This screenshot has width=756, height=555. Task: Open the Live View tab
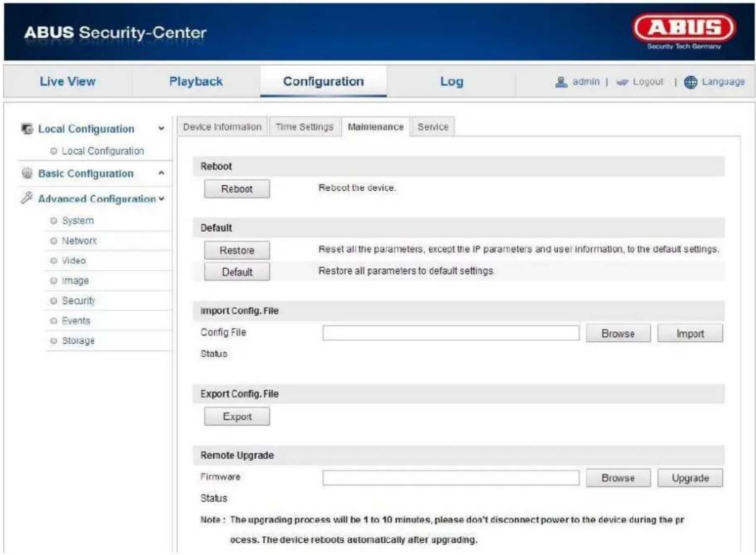68,81
